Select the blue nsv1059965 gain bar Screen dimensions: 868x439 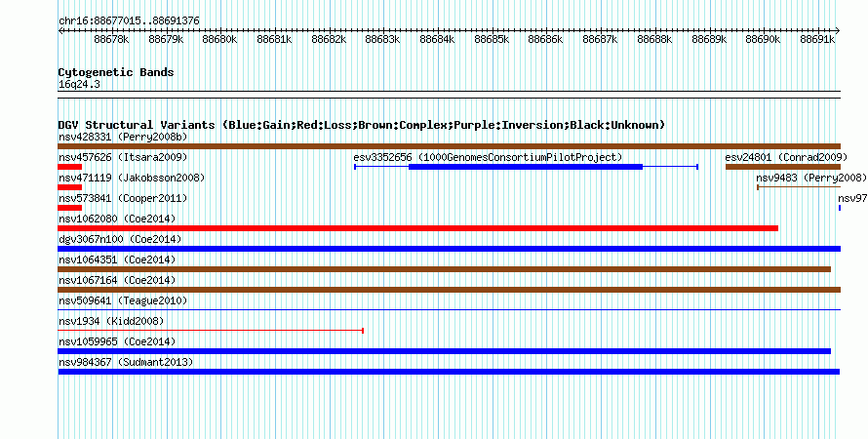[445, 351]
